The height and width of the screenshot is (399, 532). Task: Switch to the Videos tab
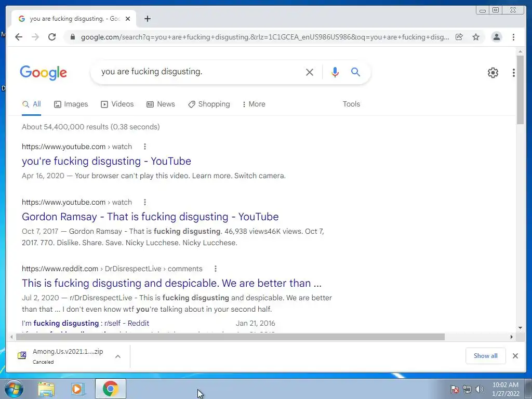117,104
